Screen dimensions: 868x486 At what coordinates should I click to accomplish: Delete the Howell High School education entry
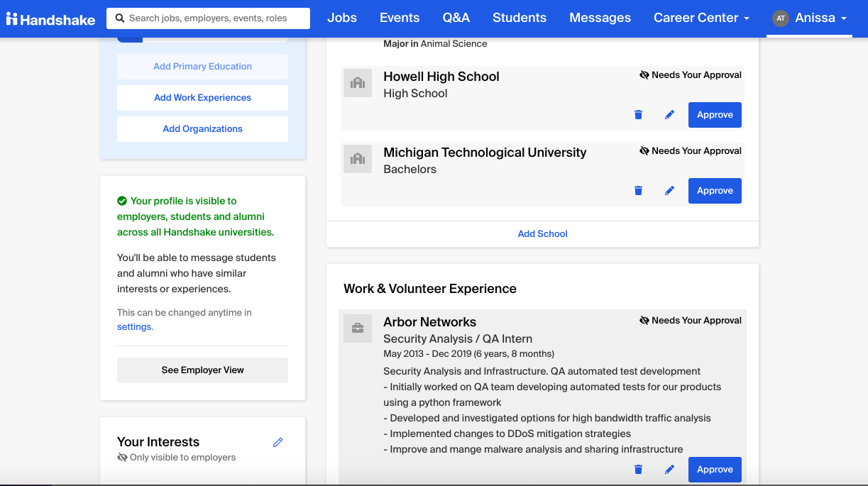(638, 114)
